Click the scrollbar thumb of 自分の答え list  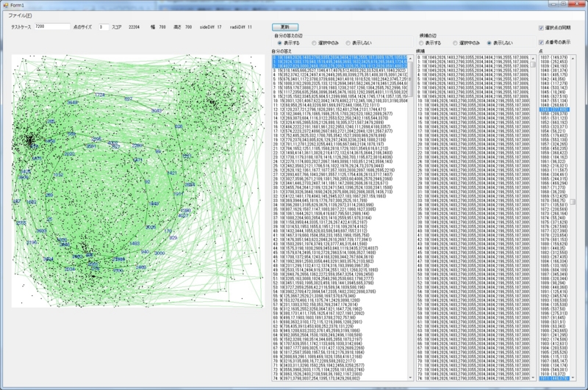click(x=410, y=79)
